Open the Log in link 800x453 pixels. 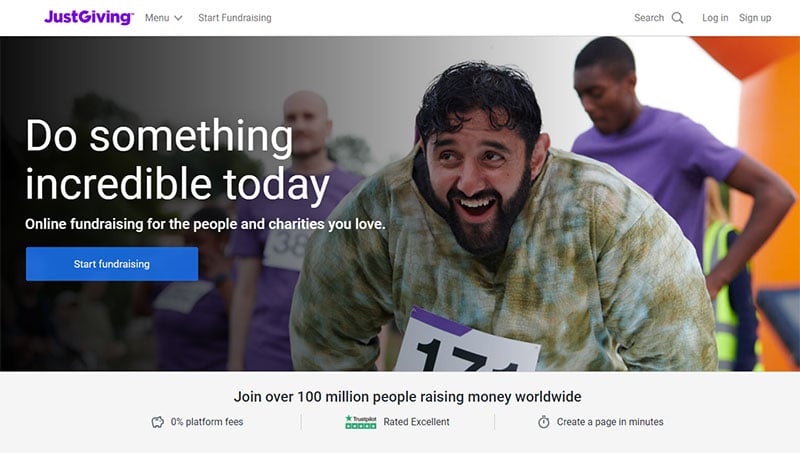pyautogui.click(x=715, y=18)
